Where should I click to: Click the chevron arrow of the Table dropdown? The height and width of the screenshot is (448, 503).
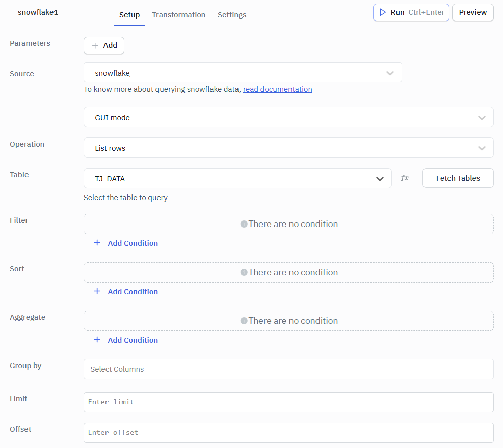[380, 179]
